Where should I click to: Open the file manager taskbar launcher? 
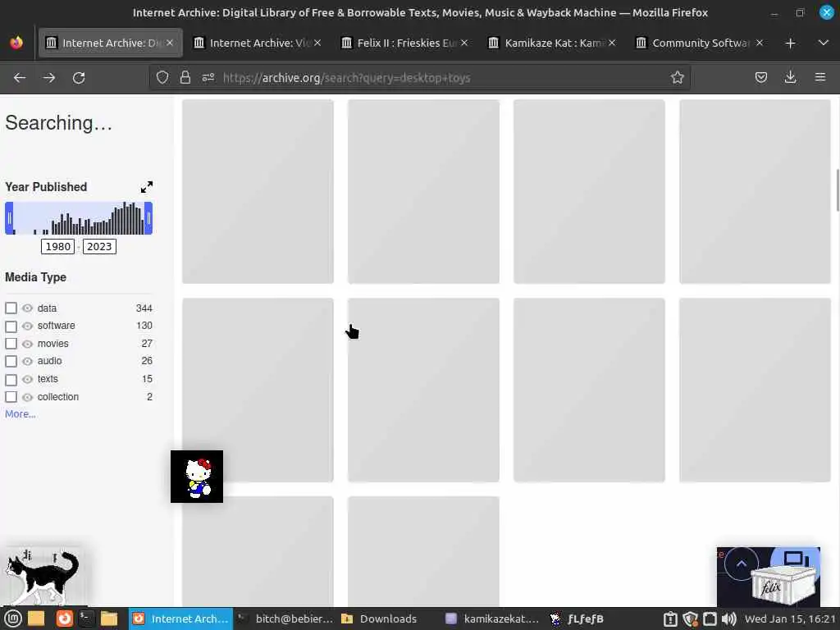(109, 619)
